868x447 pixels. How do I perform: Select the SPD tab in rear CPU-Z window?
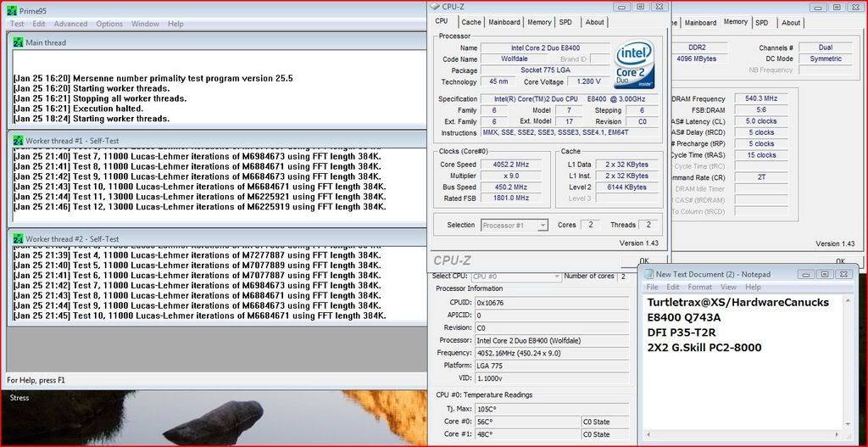(762, 23)
